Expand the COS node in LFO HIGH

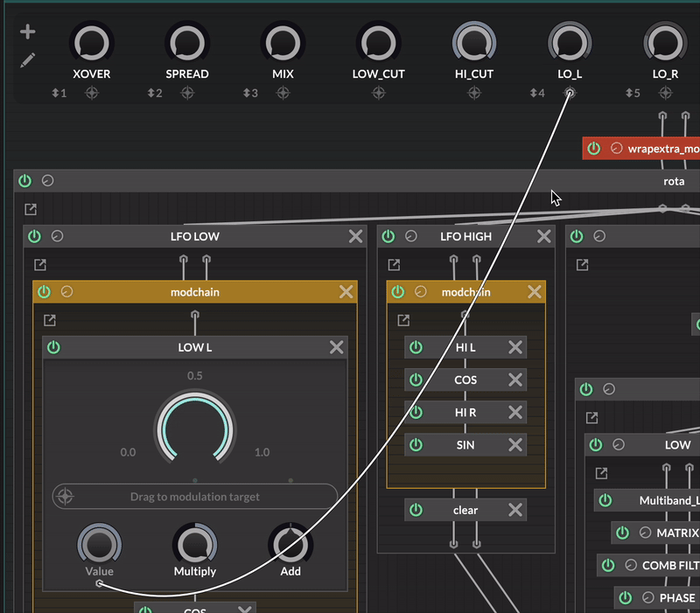(x=465, y=380)
